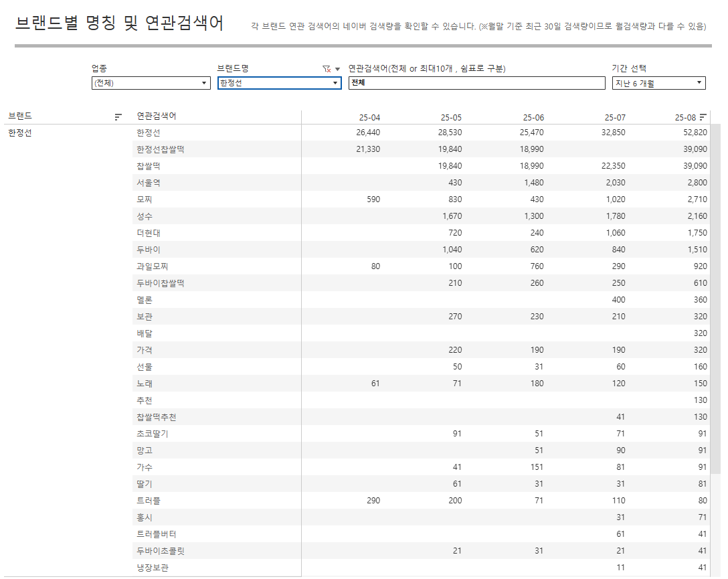
Task: Click the 25-05 column header
Action: click(x=451, y=117)
